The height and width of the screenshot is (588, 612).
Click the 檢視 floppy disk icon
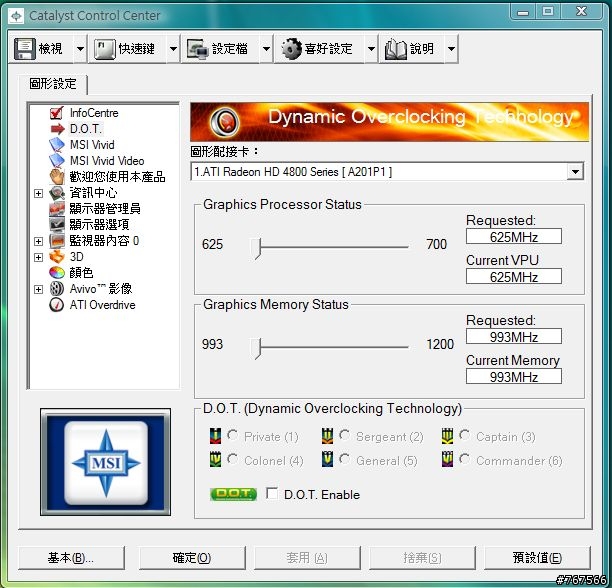pyautogui.click(x=25, y=49)
